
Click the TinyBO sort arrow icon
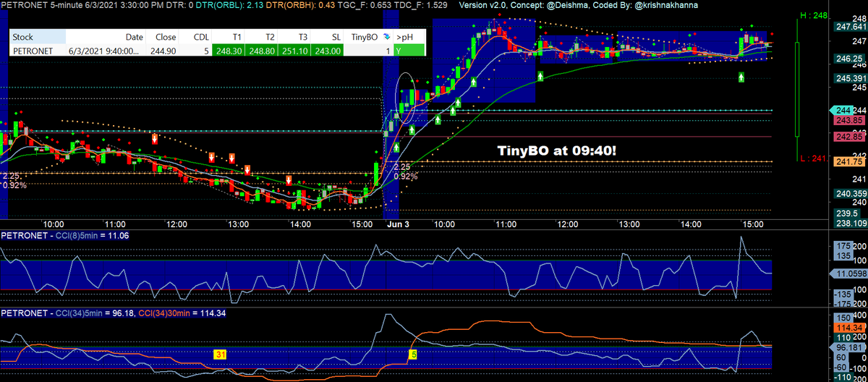click(x=386, y=36)
